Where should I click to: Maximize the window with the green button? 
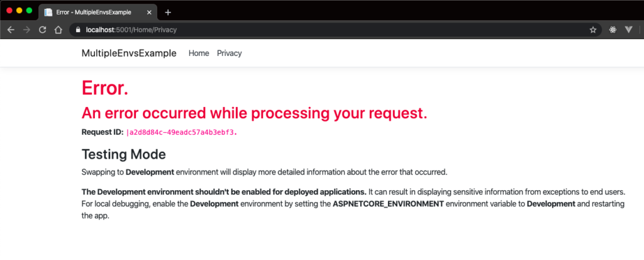click(x=29, y=11)
